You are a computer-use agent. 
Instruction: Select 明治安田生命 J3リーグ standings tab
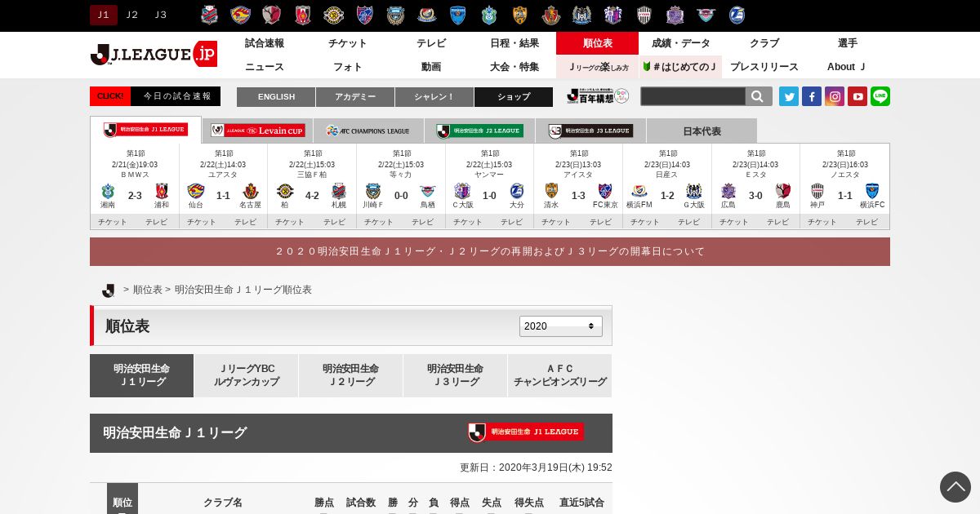pos(456,375)
